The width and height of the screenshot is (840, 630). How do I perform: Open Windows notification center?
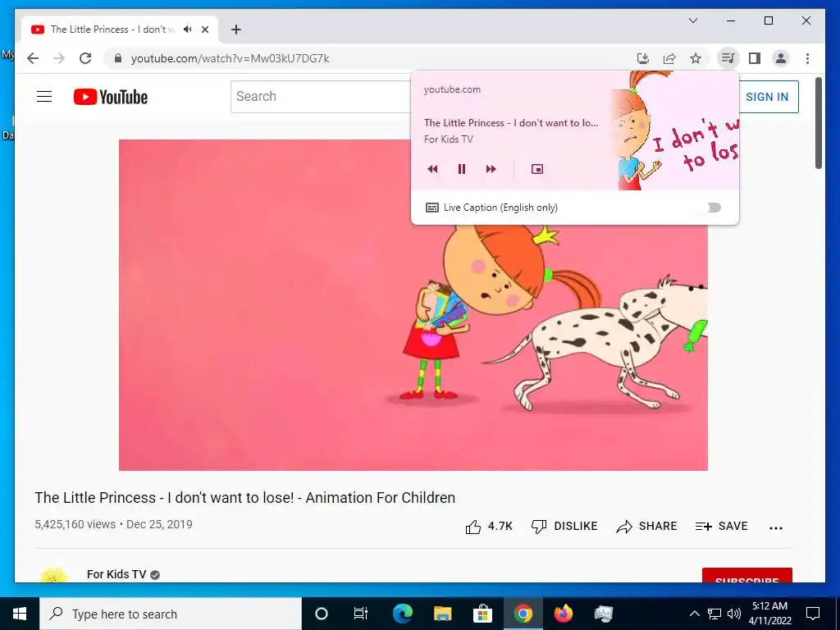tap(813, 614)
